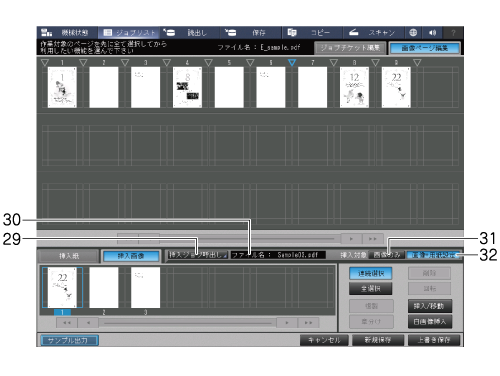Click the 複製 duplicate button

coord(371,306)
